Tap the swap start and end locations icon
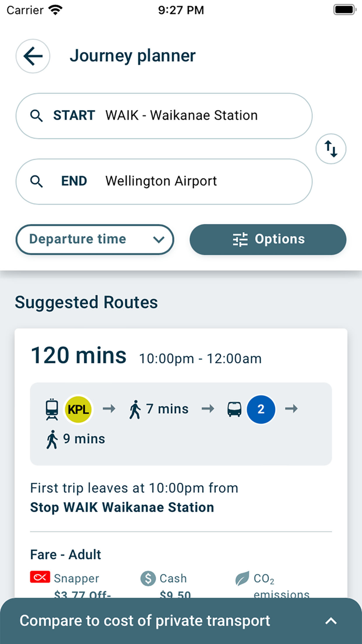362x644 pixels. 330,149
